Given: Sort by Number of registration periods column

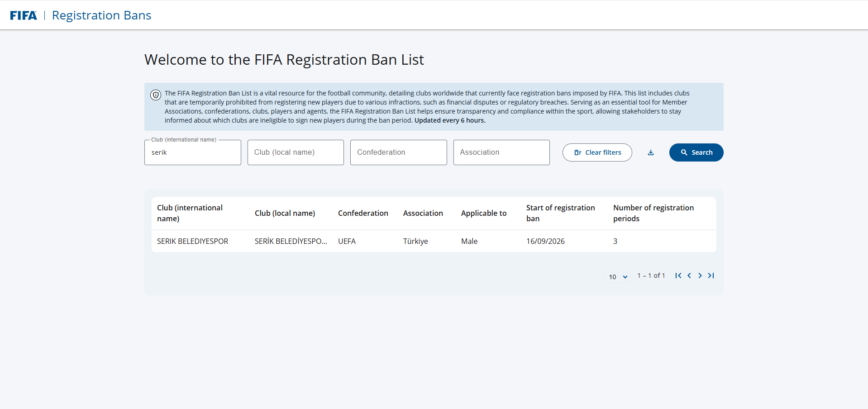Looking at the screenshot, I should point(653,213).
